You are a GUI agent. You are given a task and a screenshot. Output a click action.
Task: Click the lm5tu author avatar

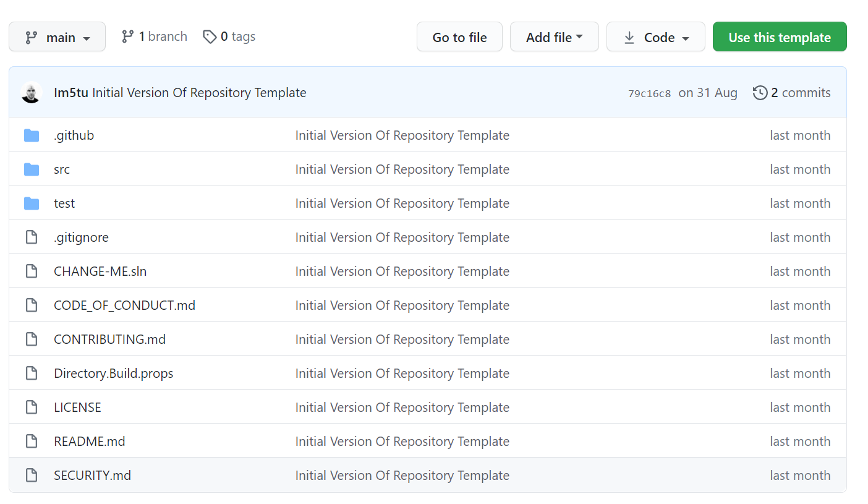pyautogui.click(x=31, y=93)
